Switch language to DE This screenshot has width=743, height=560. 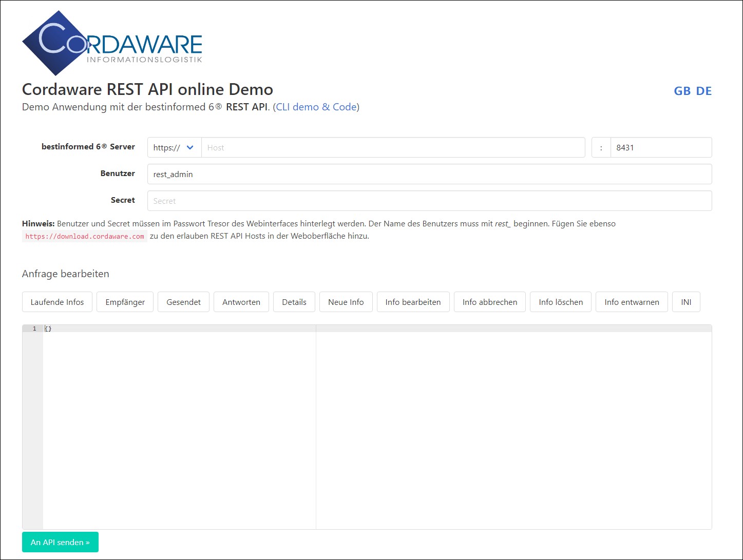[x=703, y=91]
